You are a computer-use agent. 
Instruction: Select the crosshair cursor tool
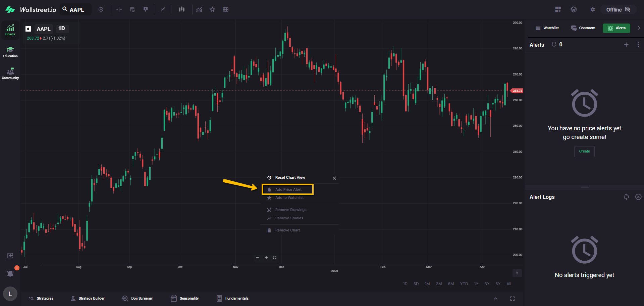point(119,10)
